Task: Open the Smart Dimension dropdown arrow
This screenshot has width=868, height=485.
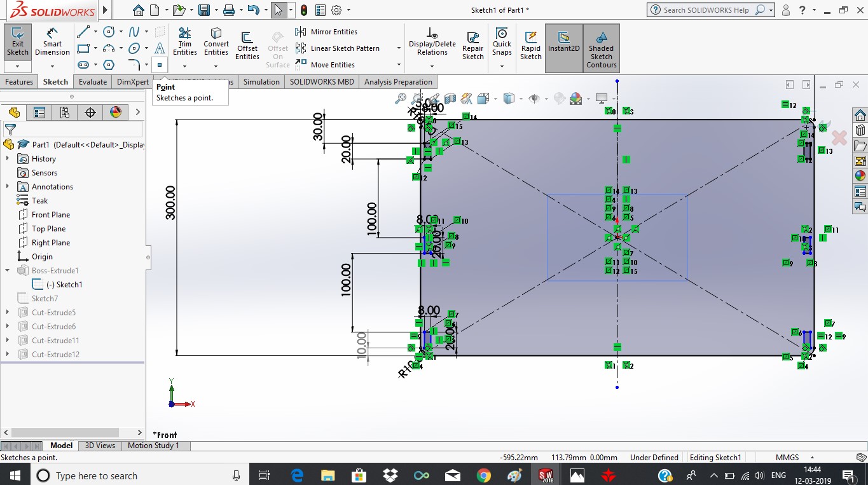Action: (52, 66)
